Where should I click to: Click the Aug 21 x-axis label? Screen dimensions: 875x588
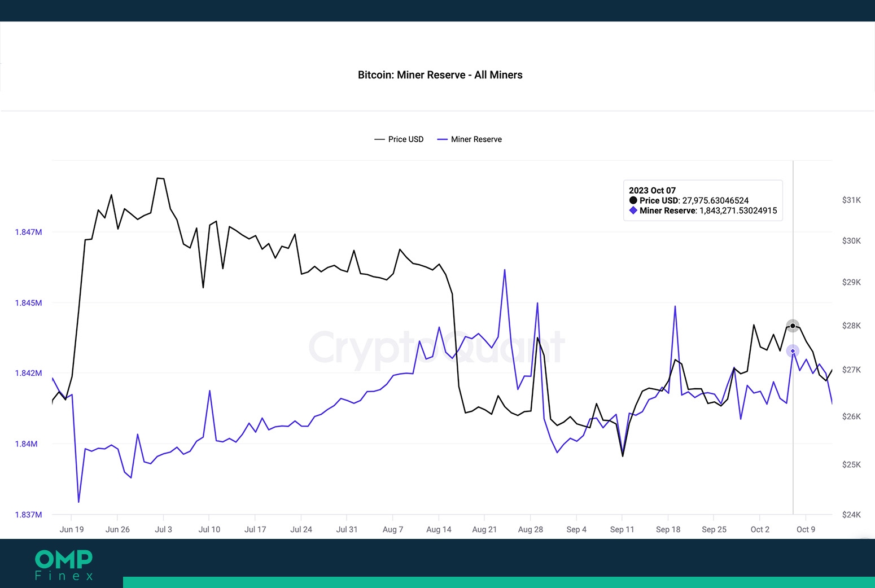484,529
